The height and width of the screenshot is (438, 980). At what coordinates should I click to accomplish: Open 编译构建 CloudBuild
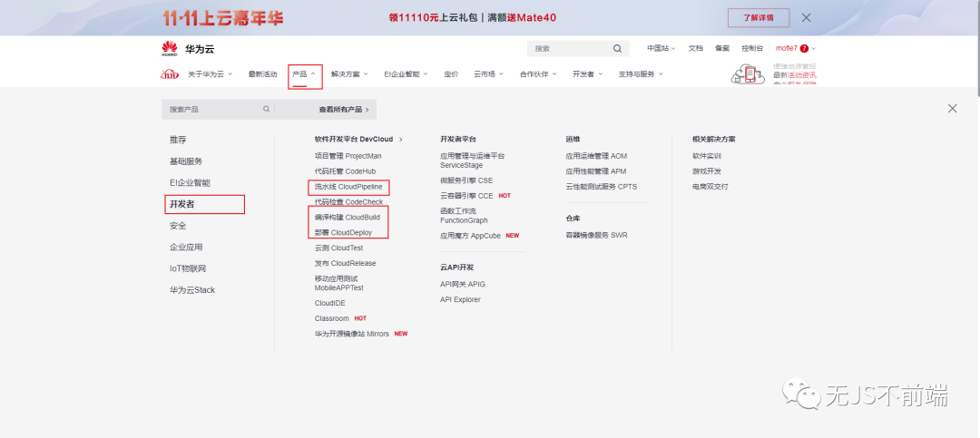(x=347, y=218)
